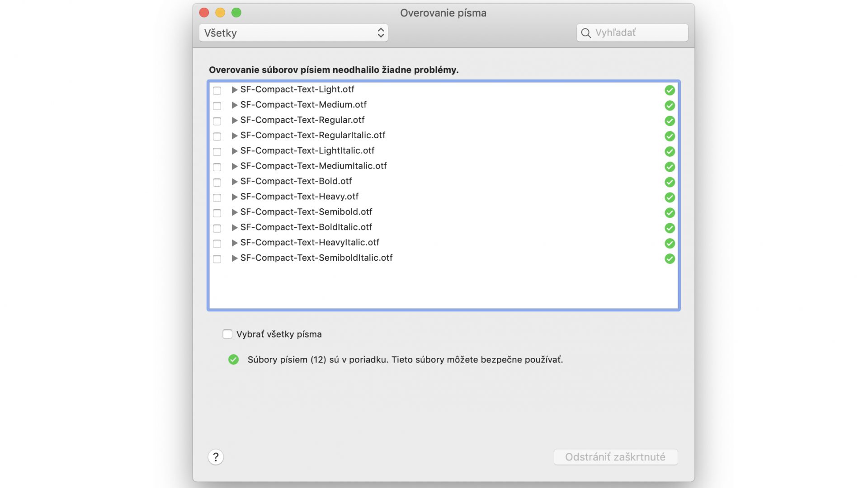
Task: Select the SF-Compact-Text-RegularItalic.otf file name
Action: click(313, 136)
